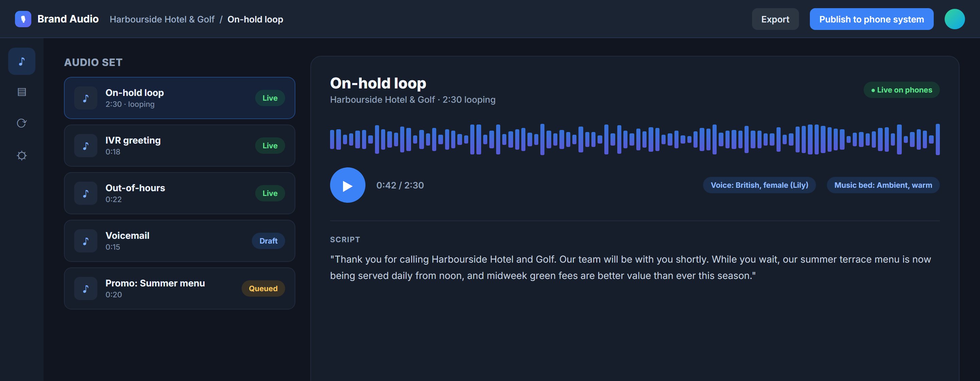Image resolution: width=980 pixels, height=381 pixels.
Task: Click the Brand Audio logo icon
Action: 23,19
